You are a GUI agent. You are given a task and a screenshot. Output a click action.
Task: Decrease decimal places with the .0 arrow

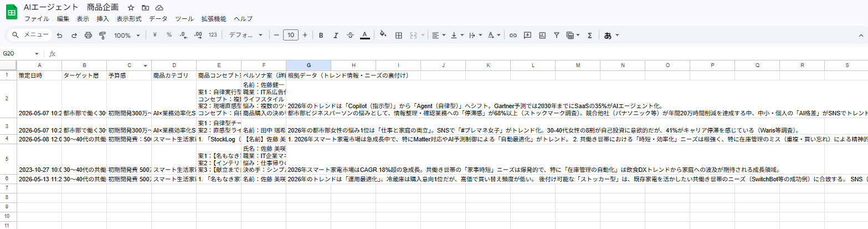pyautogui.click(x=183, y=35)
